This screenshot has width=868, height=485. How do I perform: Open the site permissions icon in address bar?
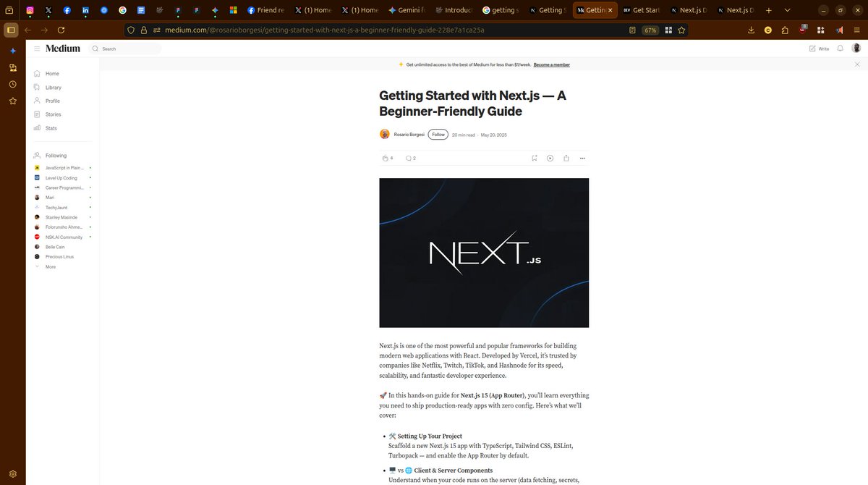[x=156, y=30]
